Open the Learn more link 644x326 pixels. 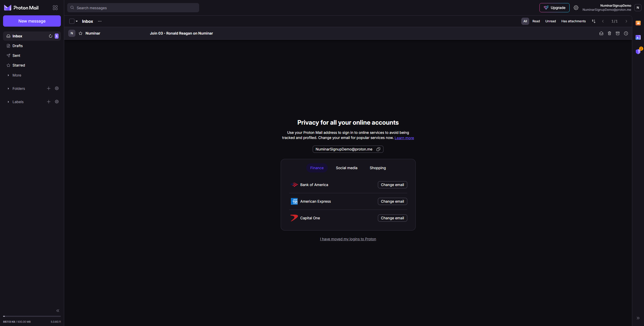[404, 138]
